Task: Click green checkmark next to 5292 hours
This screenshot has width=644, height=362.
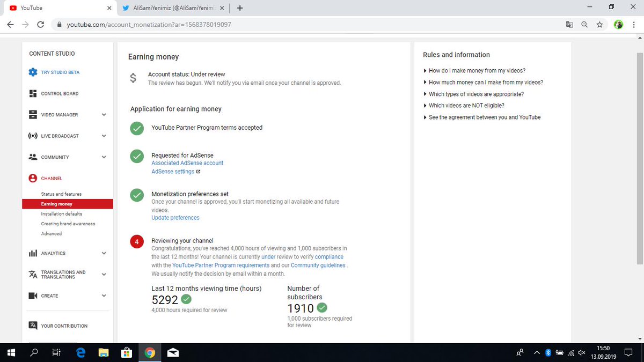Action: [x=186, y=299]
